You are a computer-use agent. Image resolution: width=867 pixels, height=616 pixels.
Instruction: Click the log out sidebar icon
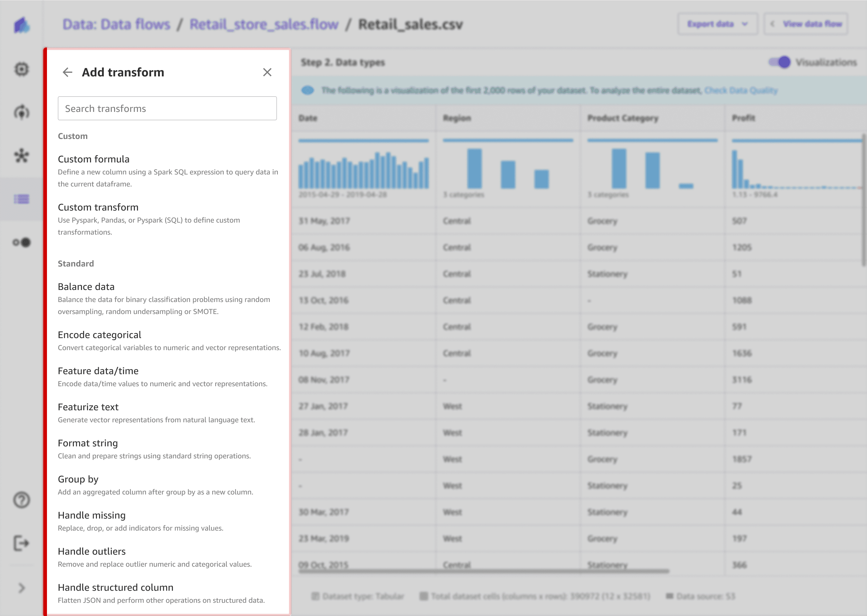click(x=22, y=543)
